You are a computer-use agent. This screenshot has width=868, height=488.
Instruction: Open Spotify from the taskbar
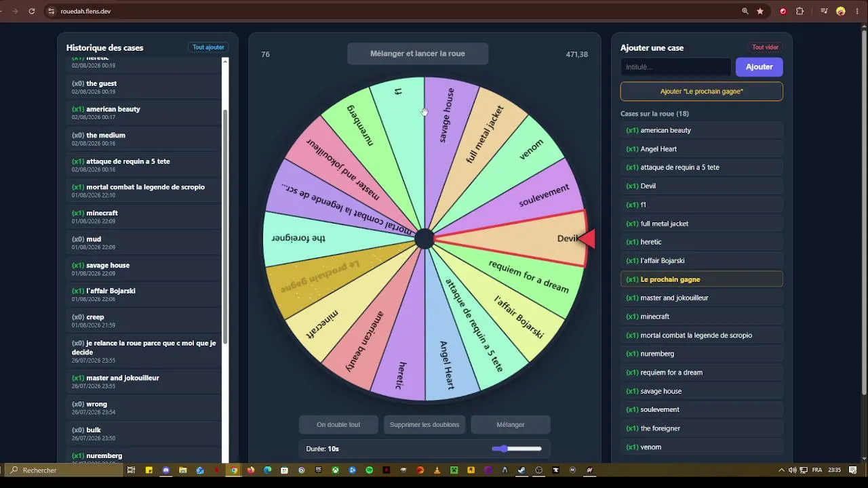pos(369,470)
